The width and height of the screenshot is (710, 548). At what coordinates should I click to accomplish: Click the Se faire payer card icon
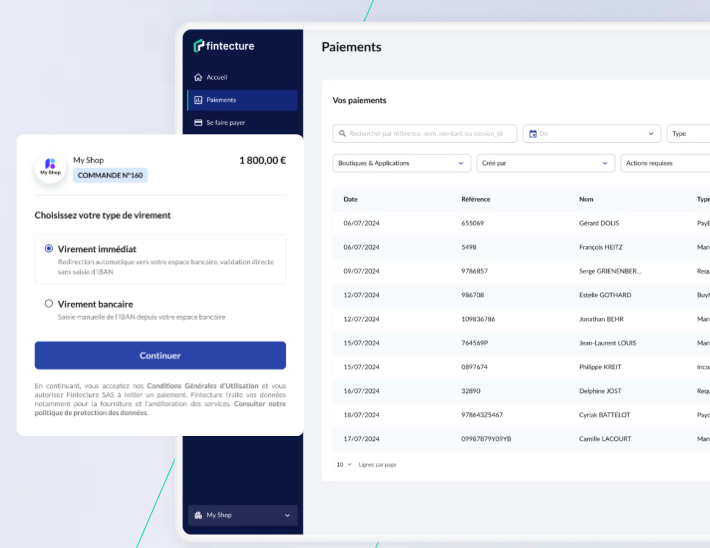[198, 123]
